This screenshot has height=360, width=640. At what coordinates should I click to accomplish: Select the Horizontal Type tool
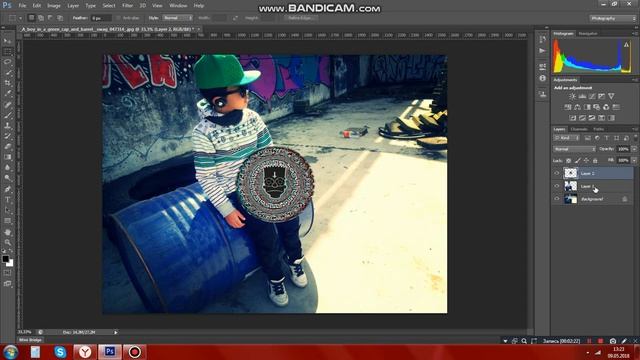[7, 200]
